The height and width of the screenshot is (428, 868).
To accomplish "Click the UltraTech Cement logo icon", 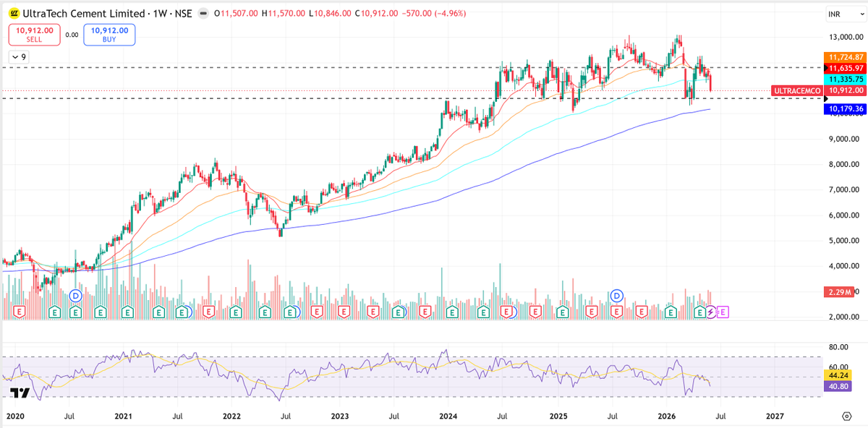I will [x=14, y=13].
